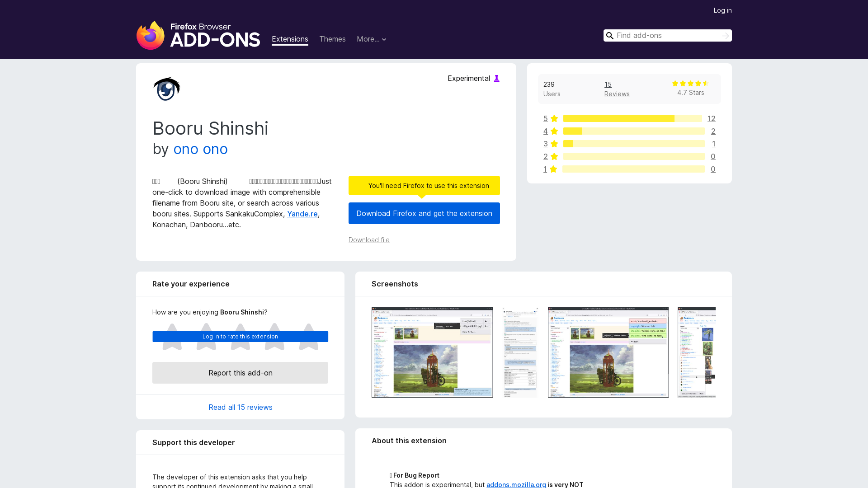868x488 pixels.
Task: Expand the More... dropdown menu
Action: 372,39
